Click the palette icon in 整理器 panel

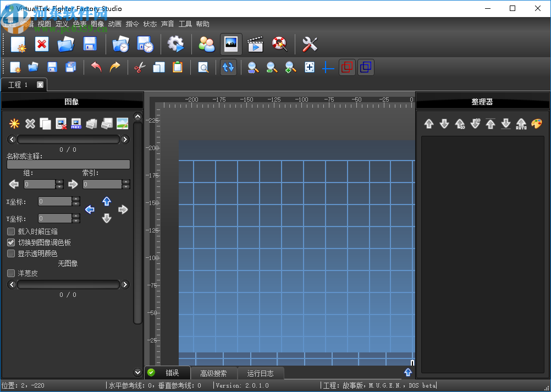point(536,124)
